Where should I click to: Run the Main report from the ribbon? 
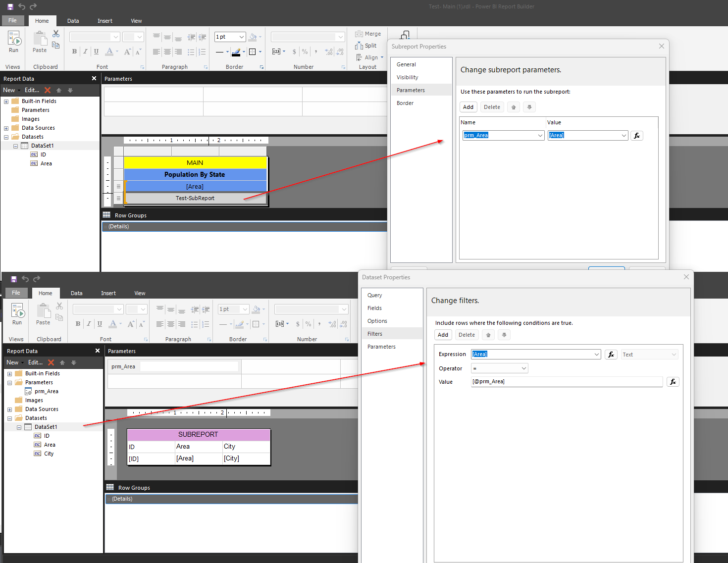13,42
